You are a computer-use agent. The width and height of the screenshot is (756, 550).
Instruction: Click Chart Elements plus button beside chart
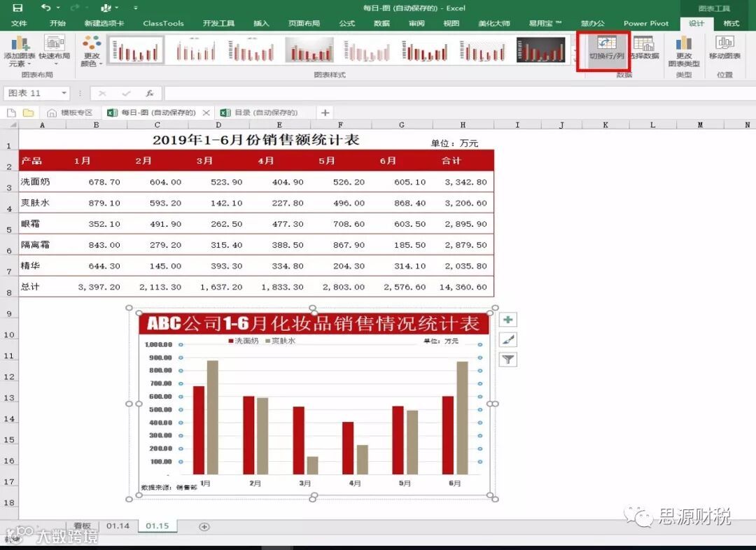[507, 320]
